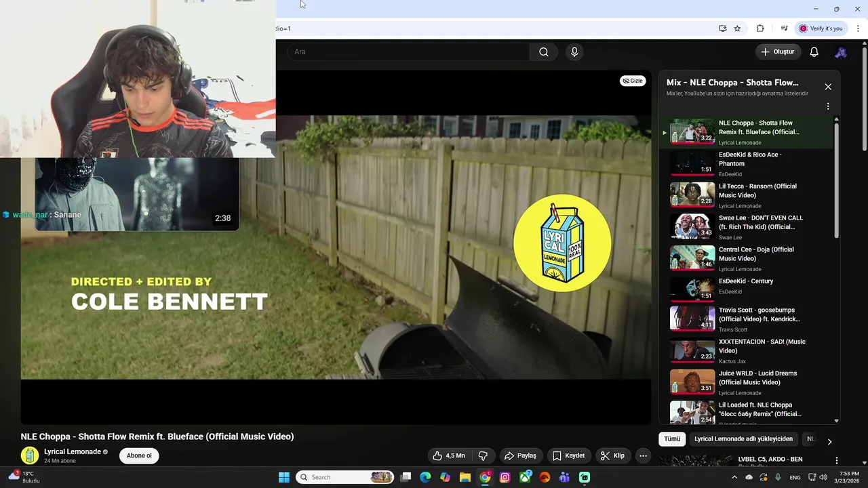Click the Lyrical Lemonade channel avatar
This screenshot has height=488, width=868.
(30, 456)
